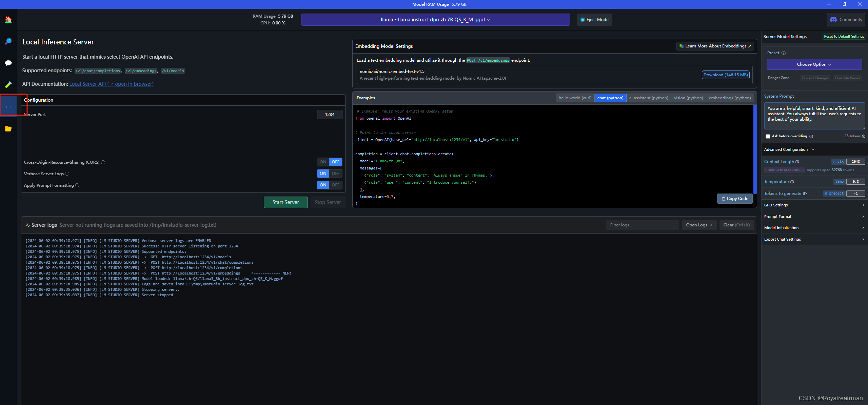Open the Local Server API documentation link
Screen dimensions: 868x405
111,84
